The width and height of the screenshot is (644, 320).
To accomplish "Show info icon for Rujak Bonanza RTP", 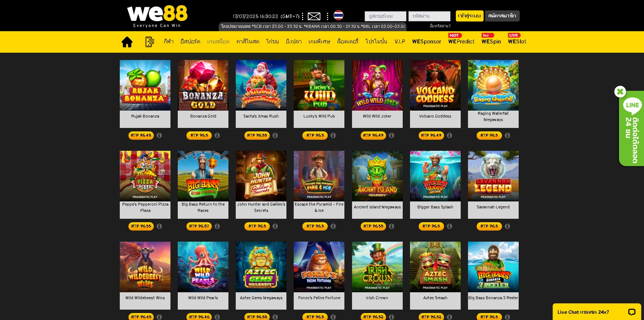I will pos(159,135).
